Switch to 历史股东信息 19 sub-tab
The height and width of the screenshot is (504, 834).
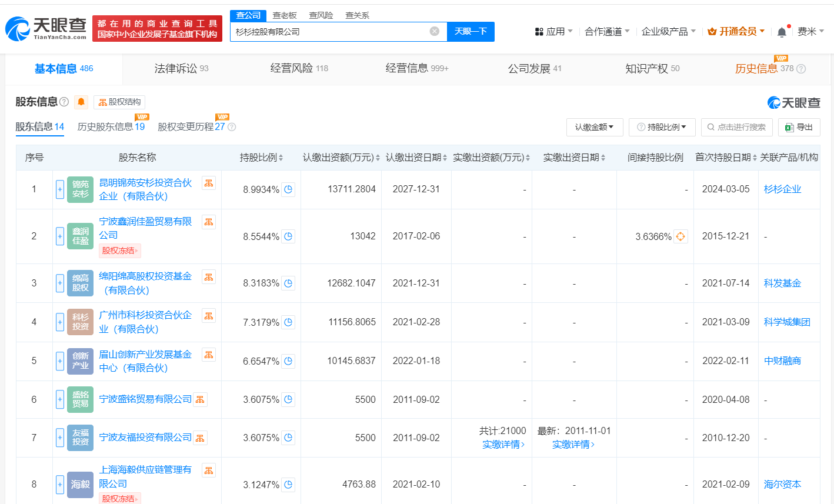tap(111, 127)
